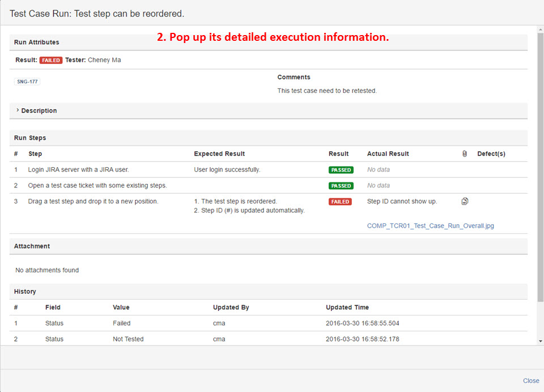544x392 pixels.
Task: Click the Expected Result column header
Action: click(219, 154)
